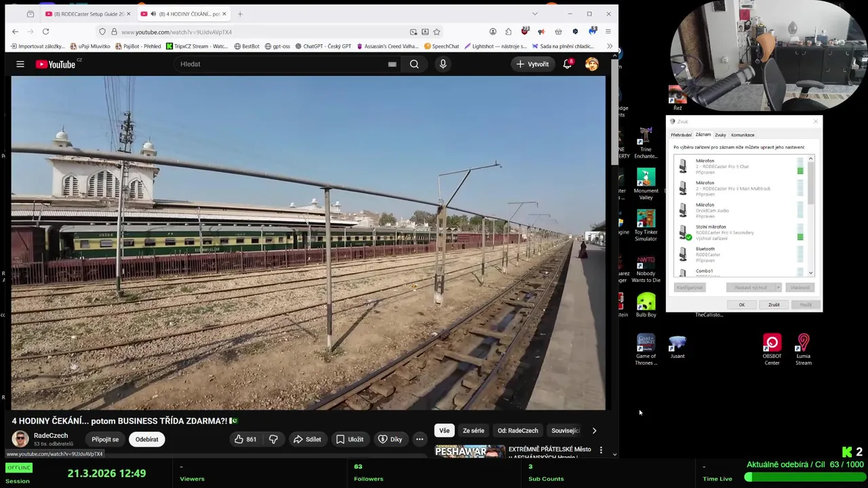This screenshot has height=488, width=868.
Task: Open the Jusant desktop icon
Action: pos(677,346)
